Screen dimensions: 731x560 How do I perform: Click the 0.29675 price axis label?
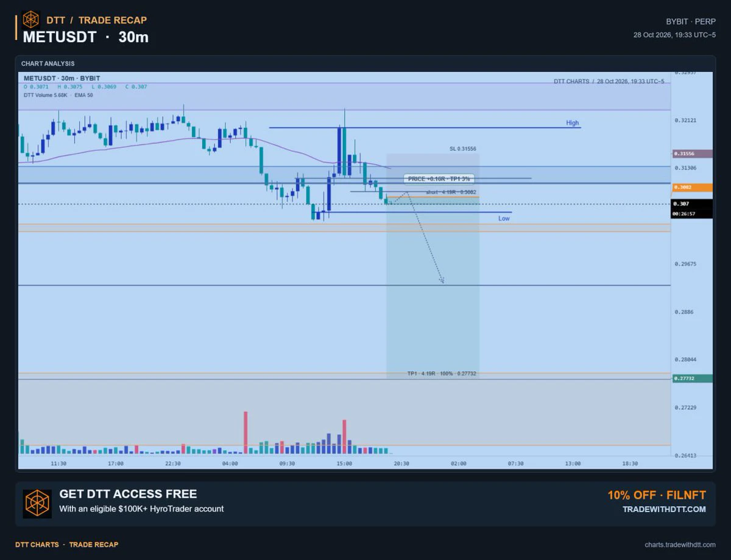(685, 264)
